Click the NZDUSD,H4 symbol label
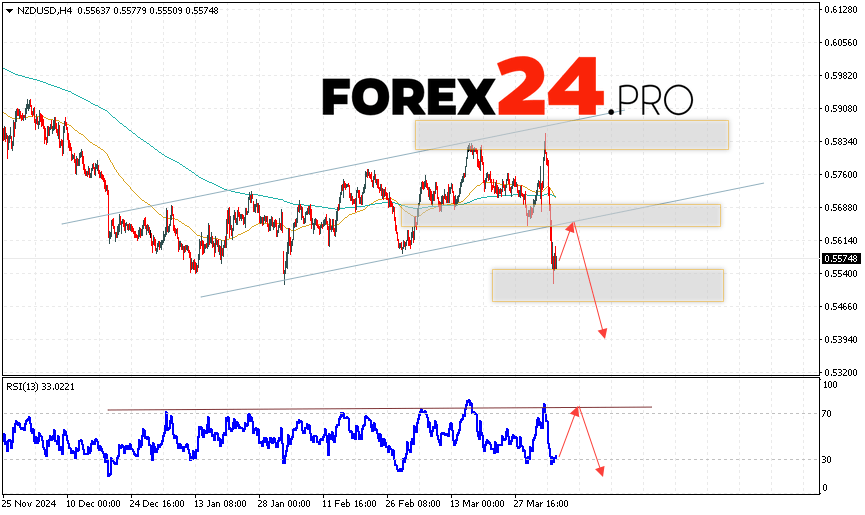This screenshot has height=515, width=865. (38, 10)
